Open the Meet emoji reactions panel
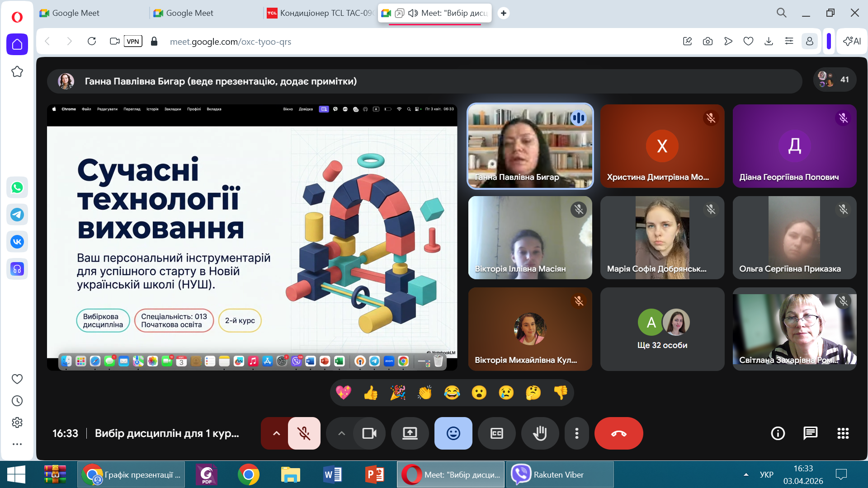The height and width of the screenshot is (488, 868). tap(453, 433)
